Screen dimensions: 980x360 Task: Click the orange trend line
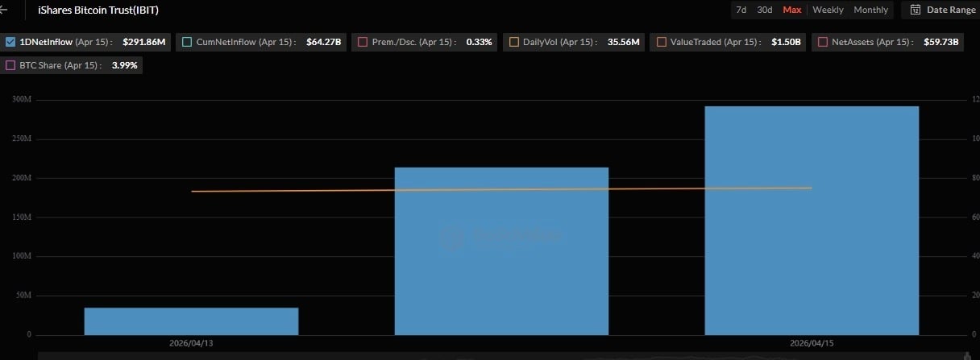pos(501,189)
